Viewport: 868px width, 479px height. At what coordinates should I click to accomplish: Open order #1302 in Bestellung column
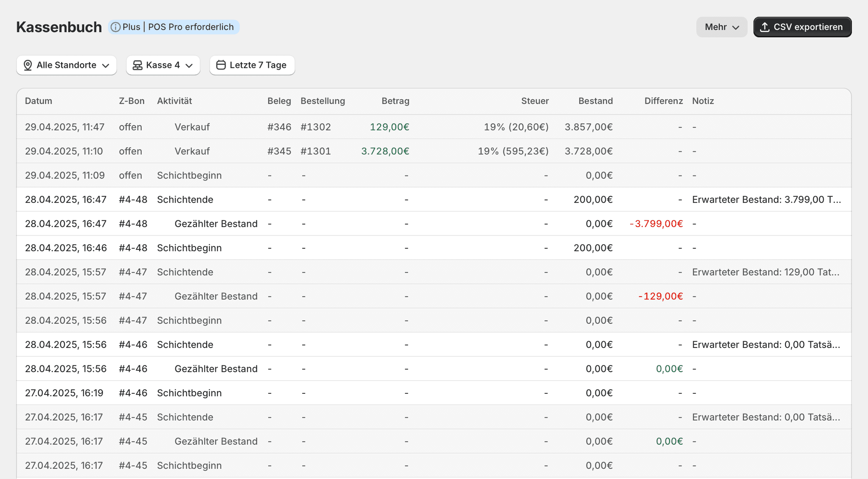pos(316,127)
